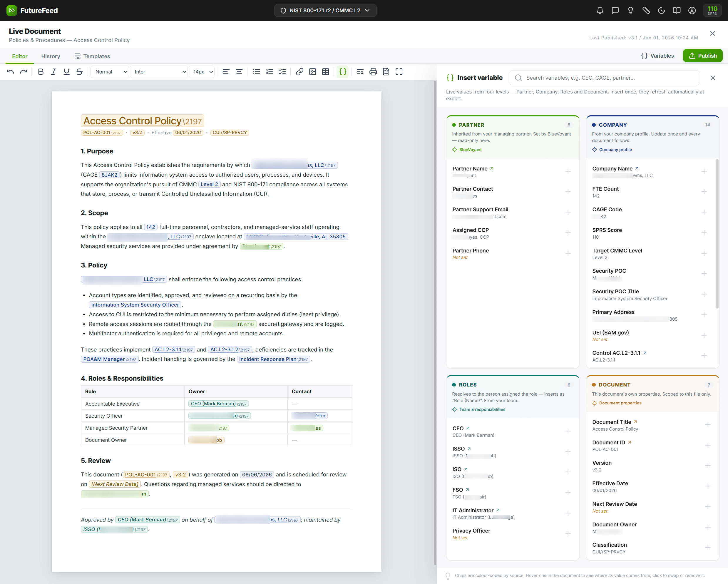Click the lightbulb tips icon
The width and height of the screenshot is (728, 584).
click(630, 11)
